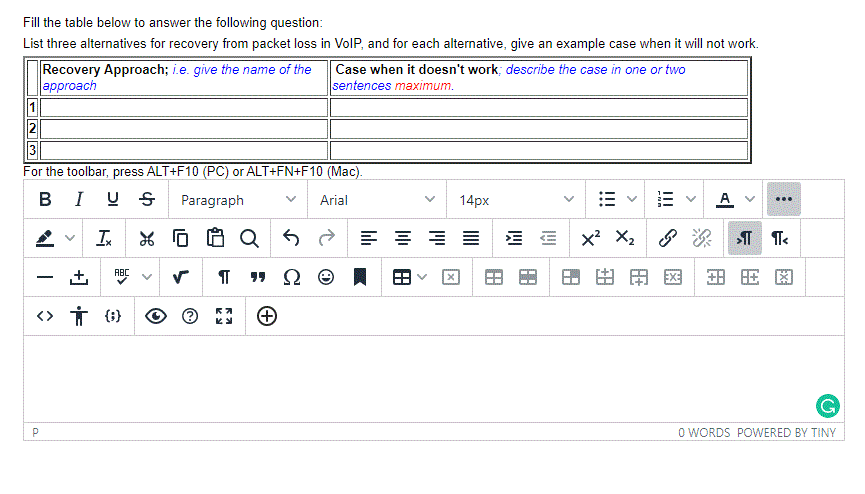Toggle bold formatting
Image resolution: width=865 pixels, height=494 pixels.
[45, 199]
